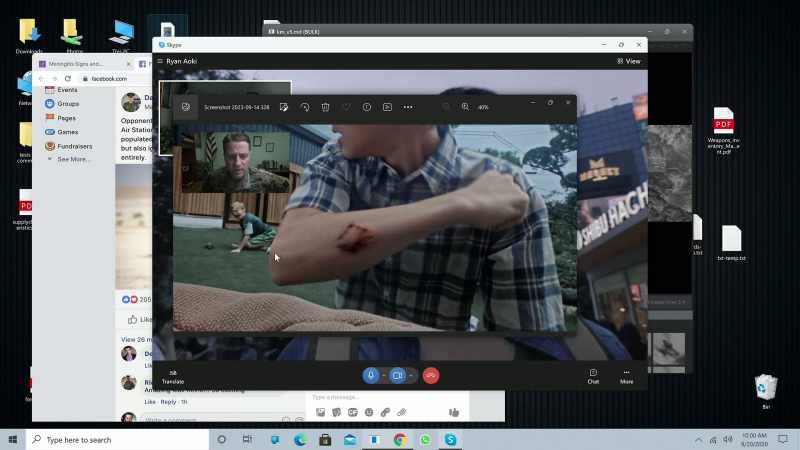Image resolution: width=800 pixels, height=450 pixels.
Task: Click the sticker icon in chat toolbar
Action: pyautogui.click(x=336, y=412)
